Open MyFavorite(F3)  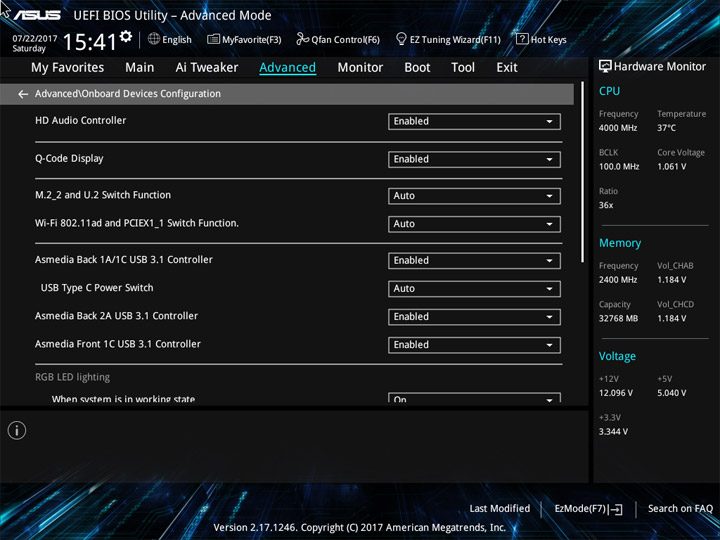244,39
